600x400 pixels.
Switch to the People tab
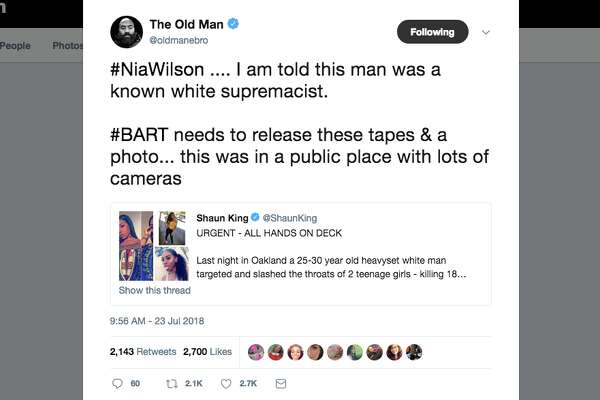[15, 46]
